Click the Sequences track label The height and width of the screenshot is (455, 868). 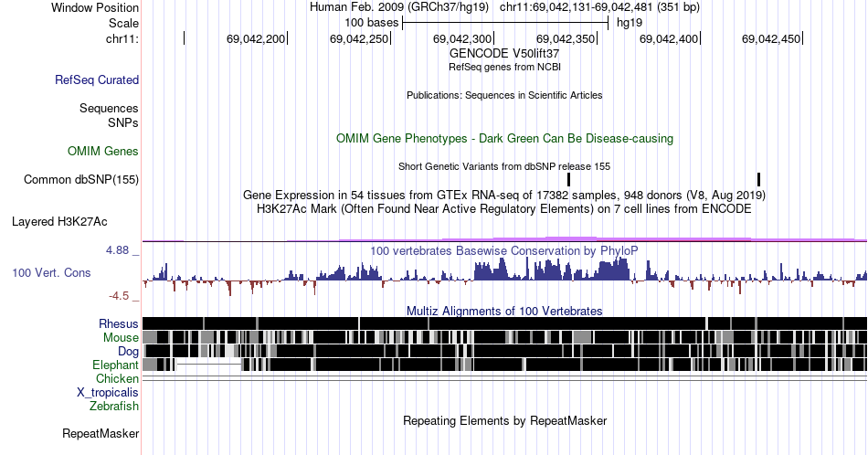tap(109, 108)
